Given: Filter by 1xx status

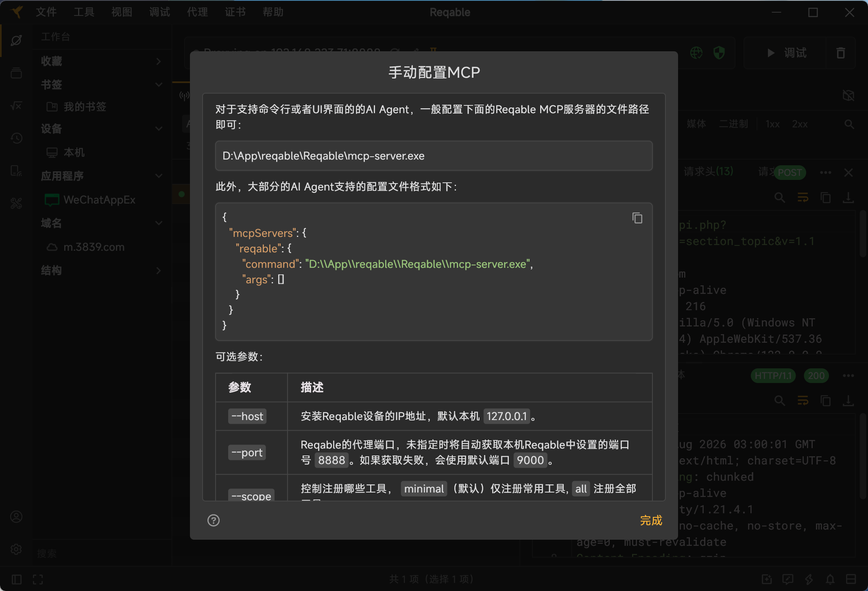Looking at the screenshot, I should pyautogui.click(x=772, y=124).
